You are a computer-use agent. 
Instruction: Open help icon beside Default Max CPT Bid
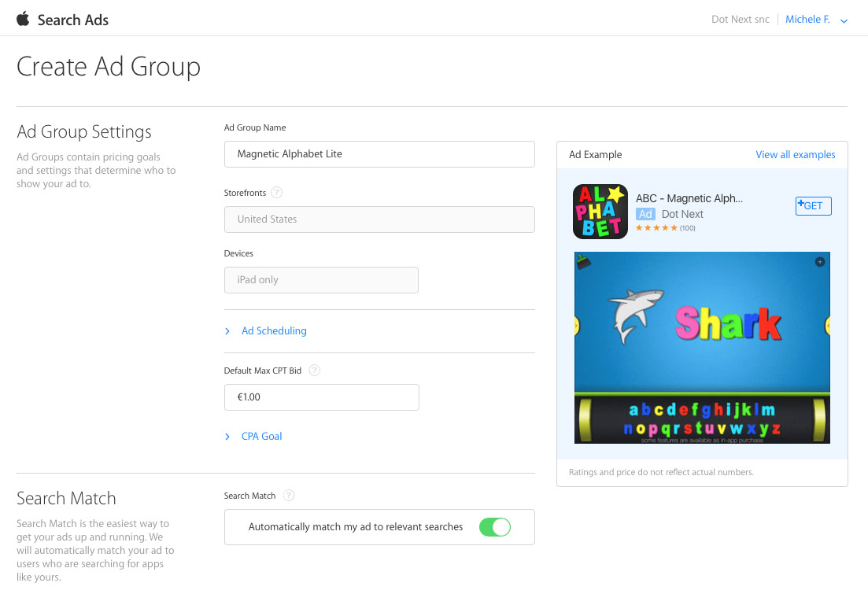315,371
